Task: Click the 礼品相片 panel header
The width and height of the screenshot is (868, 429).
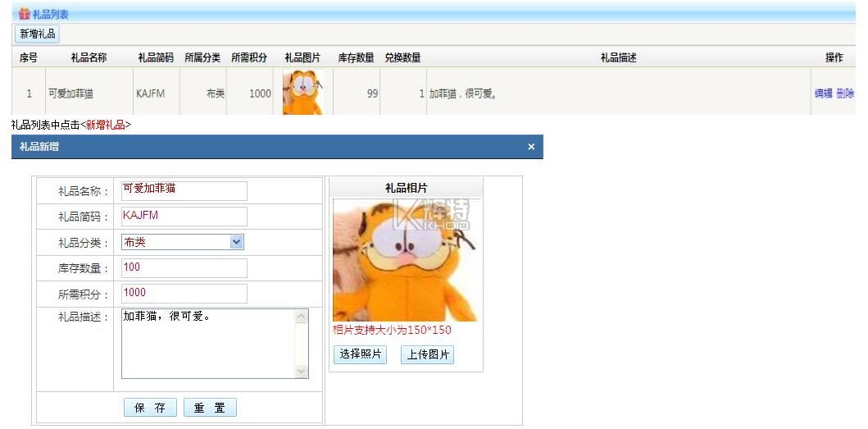Action: [406, 188]
